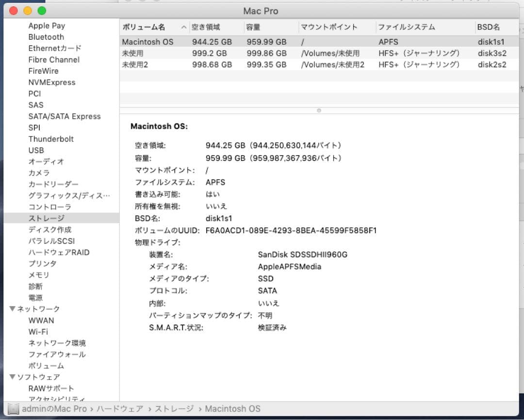This screenshot has height=420, width=524.
Task: Select Thunderbolt in the hardware list
Action: 51,139
